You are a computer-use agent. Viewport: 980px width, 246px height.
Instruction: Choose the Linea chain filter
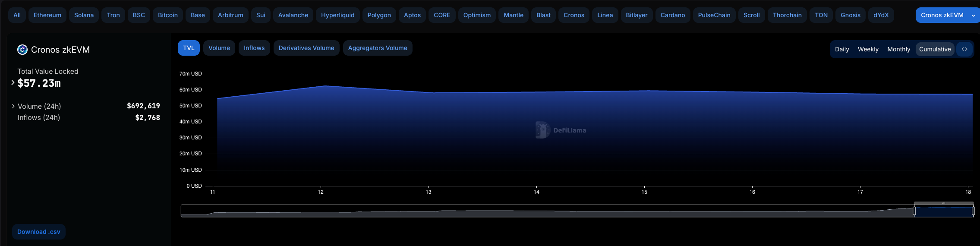(605, 15)
